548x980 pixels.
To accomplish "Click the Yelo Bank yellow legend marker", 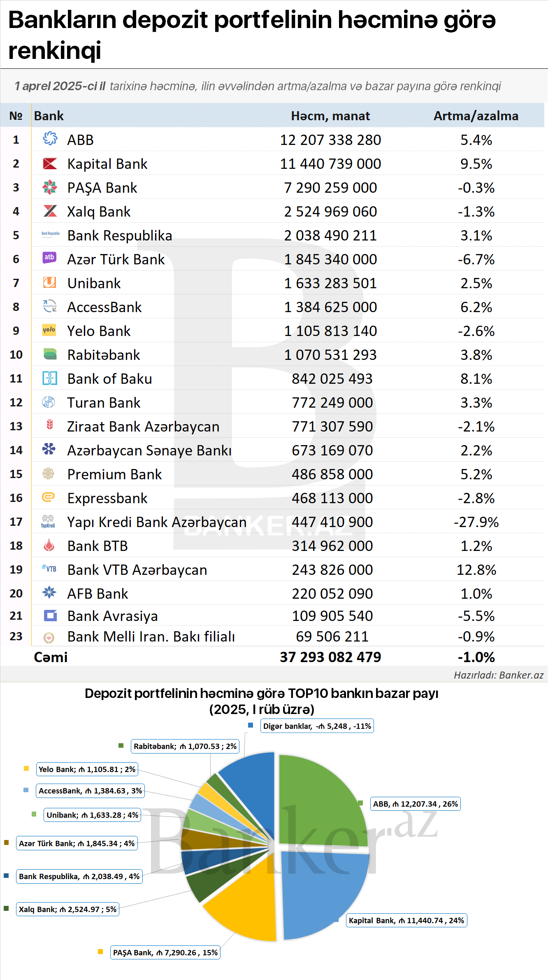I will [26, 768].
